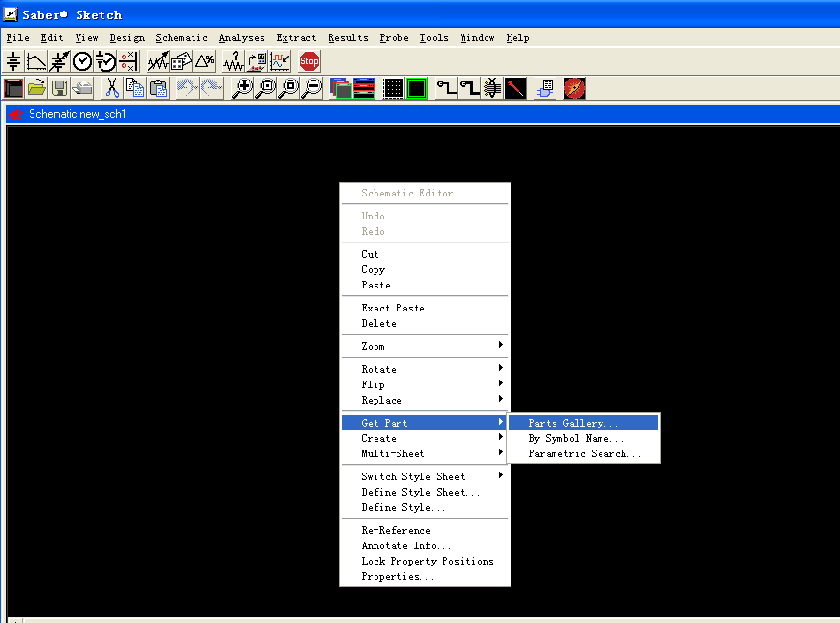Open the Extract menu
The width and height of the screenshot is (840, 623).
[296, 38]
